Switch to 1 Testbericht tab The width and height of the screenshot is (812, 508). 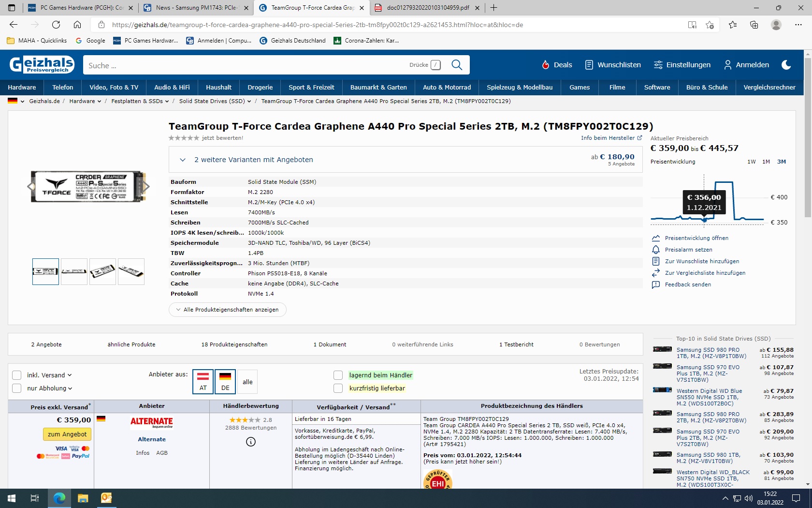tap(516, 344)
